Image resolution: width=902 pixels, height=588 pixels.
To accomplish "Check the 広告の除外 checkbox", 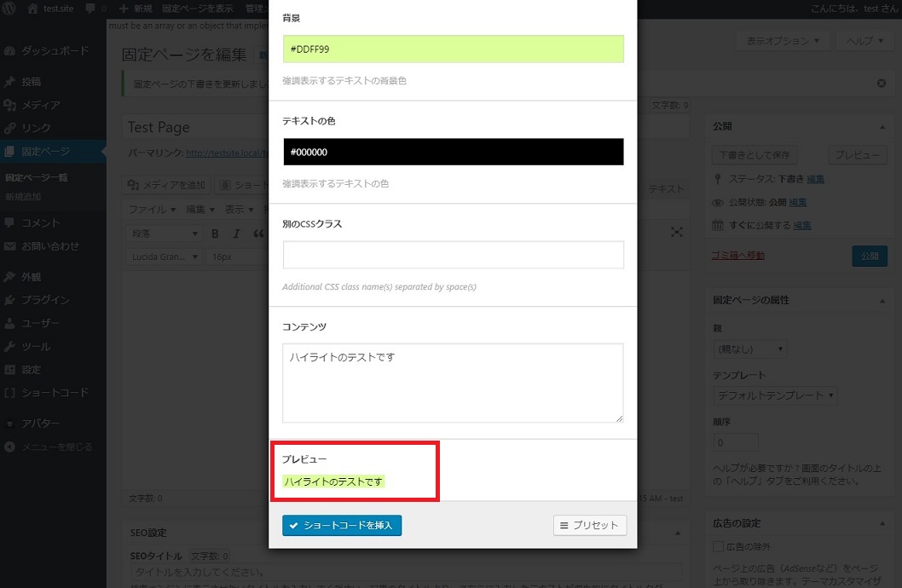I will [718, 546].
